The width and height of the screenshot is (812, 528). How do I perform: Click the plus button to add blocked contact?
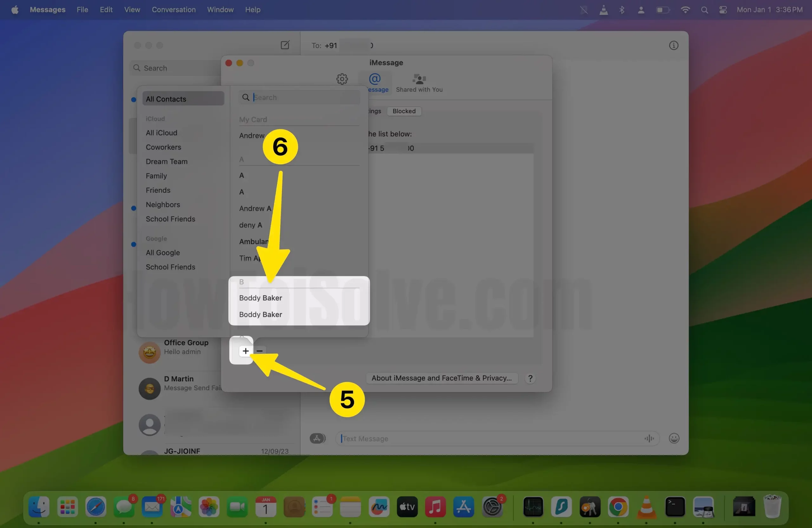pyautogui.click(x=245, y=351)
